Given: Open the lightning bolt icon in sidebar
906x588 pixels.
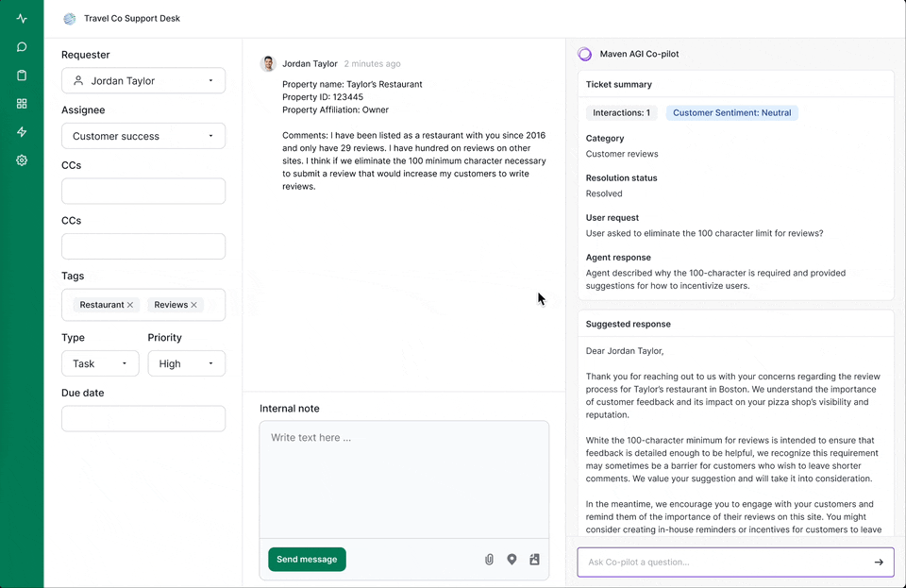Looking at the screenshot, I should coord(22,132).
